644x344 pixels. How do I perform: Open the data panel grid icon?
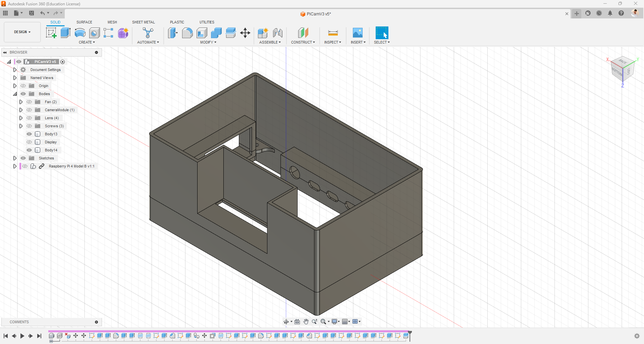coord(5,13)
